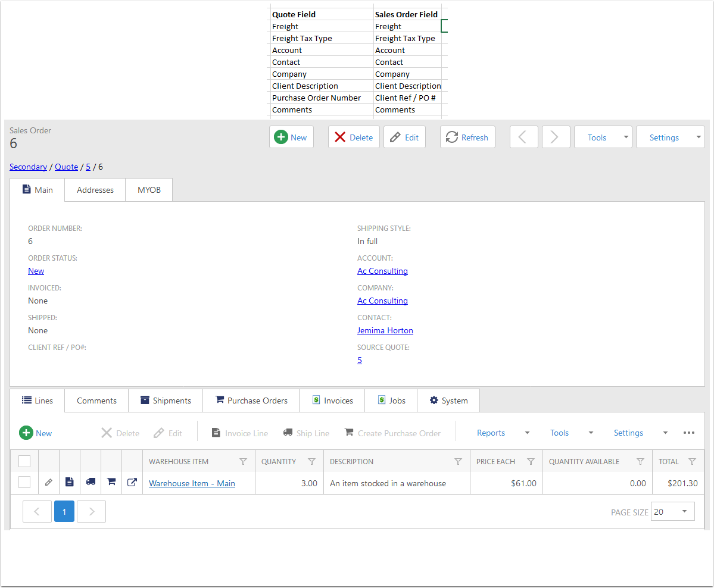Click the pencil edit icon in the line row
The height and width of the screenshot is (588, 714).
coord(49,483)
